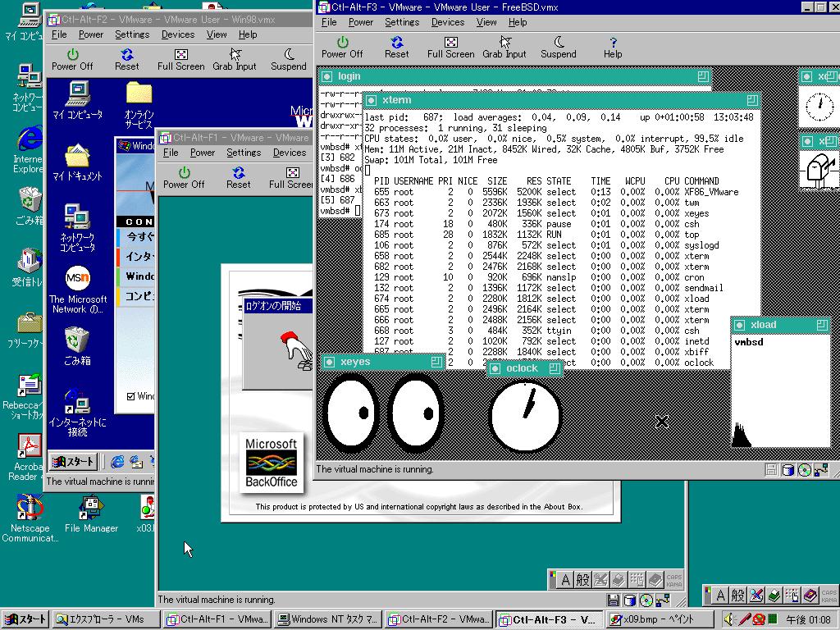The width and height of the screenshot is (840, 630).
Task: Click the CD-ROM status icon in the FreeBSD window
Action: coord(805,470)
